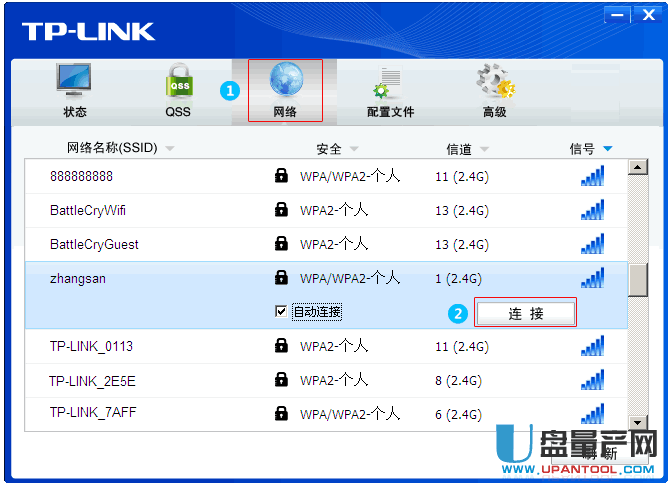The width and height of the screenshot is (670, 486).
Task: Close the TP-LINK utility window
Action: (649, 15)
